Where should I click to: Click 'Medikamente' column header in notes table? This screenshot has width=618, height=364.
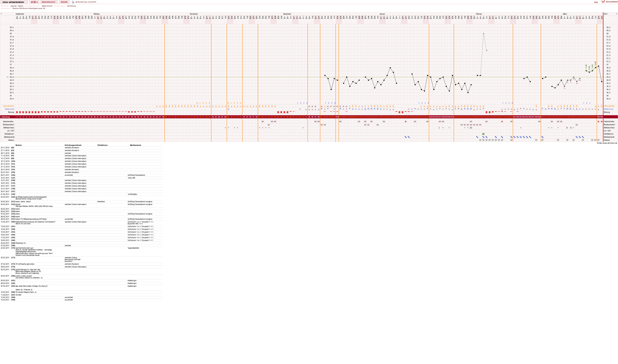click(136, 145)
